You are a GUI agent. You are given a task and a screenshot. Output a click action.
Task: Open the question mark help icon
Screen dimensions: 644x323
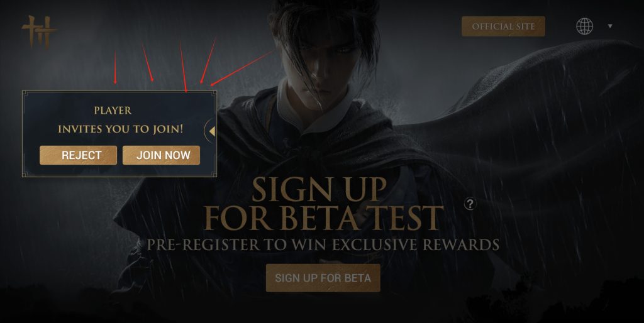pyautogui.click(x=470, y=204)
